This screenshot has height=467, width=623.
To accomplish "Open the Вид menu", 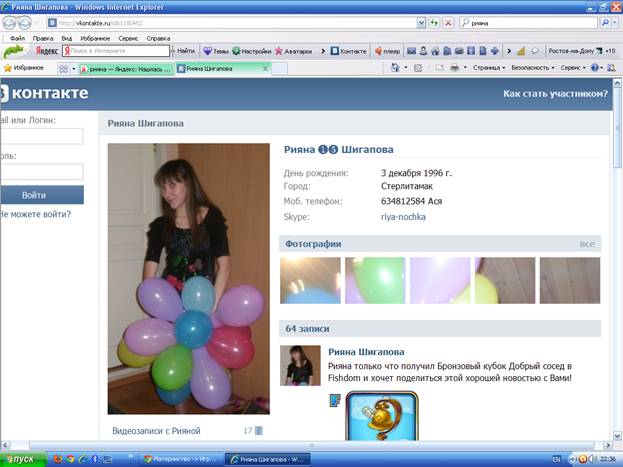I will click(66, 39).
